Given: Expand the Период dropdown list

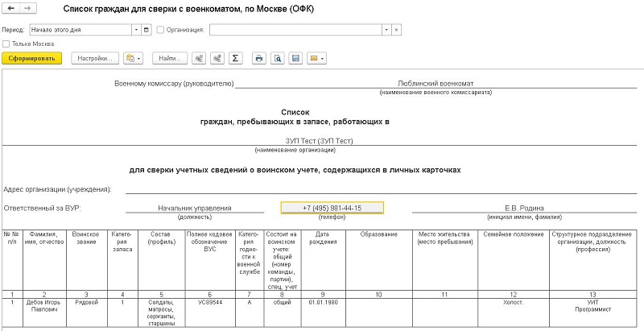Looking at the screenshot, I should 135,30.
